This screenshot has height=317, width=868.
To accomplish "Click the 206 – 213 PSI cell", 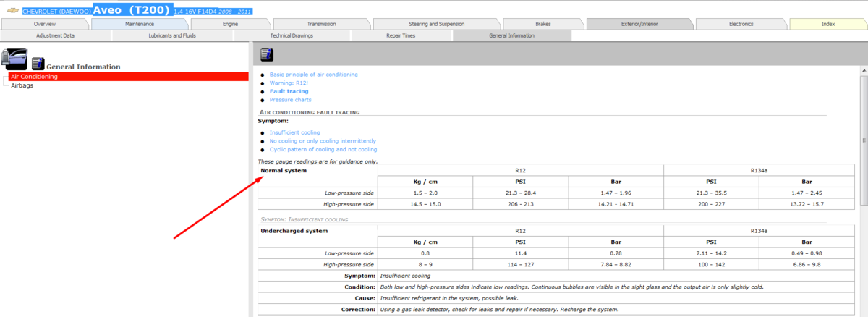I will (x=521, y=205).
